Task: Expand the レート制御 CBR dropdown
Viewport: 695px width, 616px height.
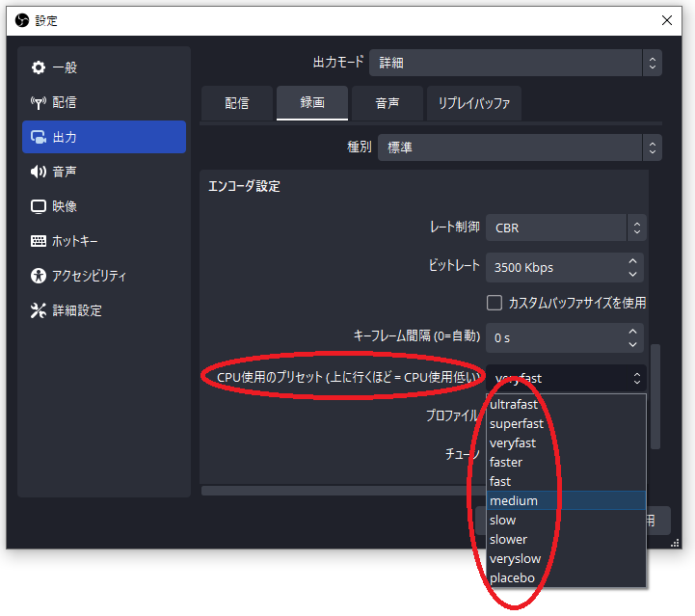Action: coord(565,228)
